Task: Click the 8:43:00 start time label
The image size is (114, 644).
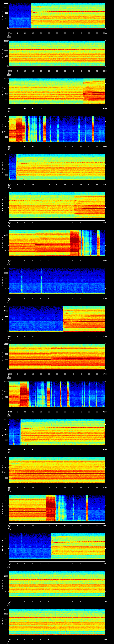Action: coord(9,260)
